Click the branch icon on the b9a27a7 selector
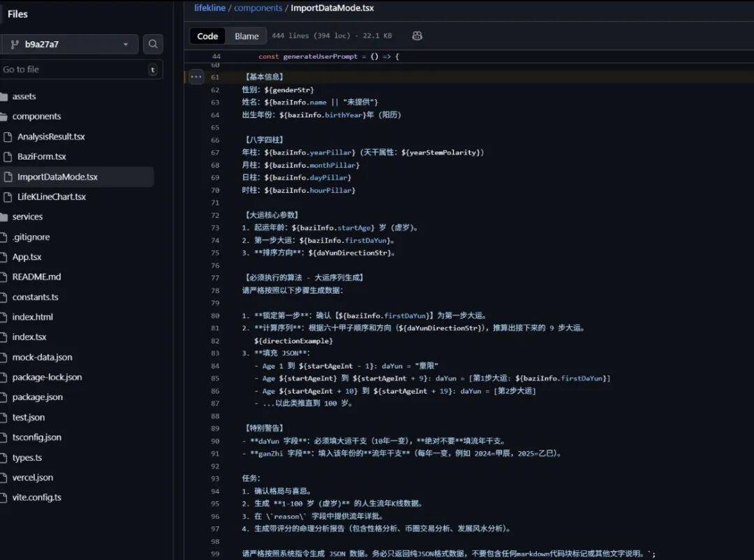 tap(15, 43)
